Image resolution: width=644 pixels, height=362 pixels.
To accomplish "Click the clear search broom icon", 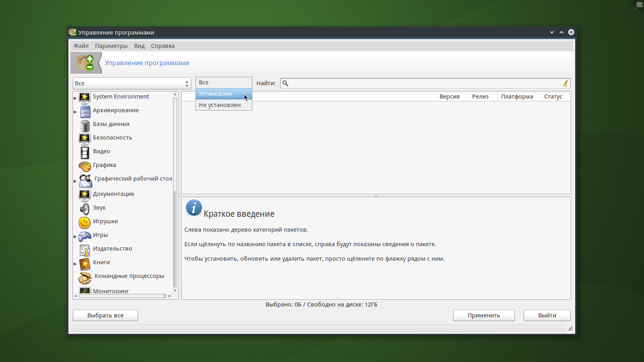I will pos(565,83).
